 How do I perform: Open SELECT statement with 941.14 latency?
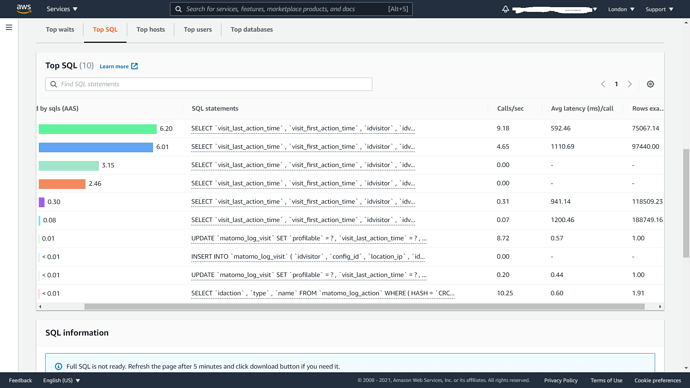(303, 201)
